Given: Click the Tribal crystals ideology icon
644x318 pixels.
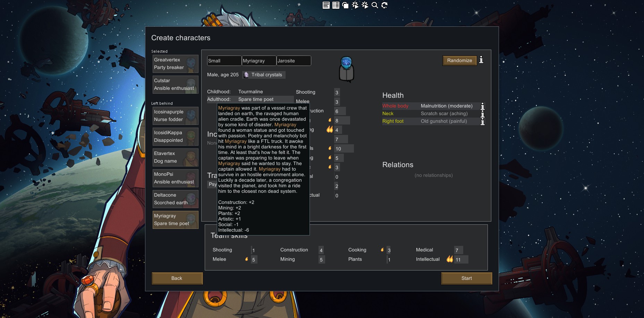Looking at the screenshot, I should pyautogui.click(x=246, y=75).
